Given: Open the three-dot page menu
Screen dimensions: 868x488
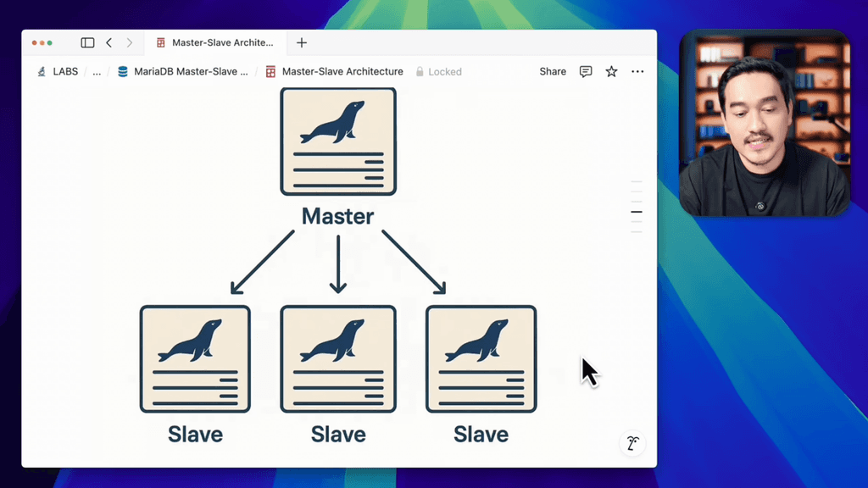Looking at the screenshot, I should tap(637, 71).
